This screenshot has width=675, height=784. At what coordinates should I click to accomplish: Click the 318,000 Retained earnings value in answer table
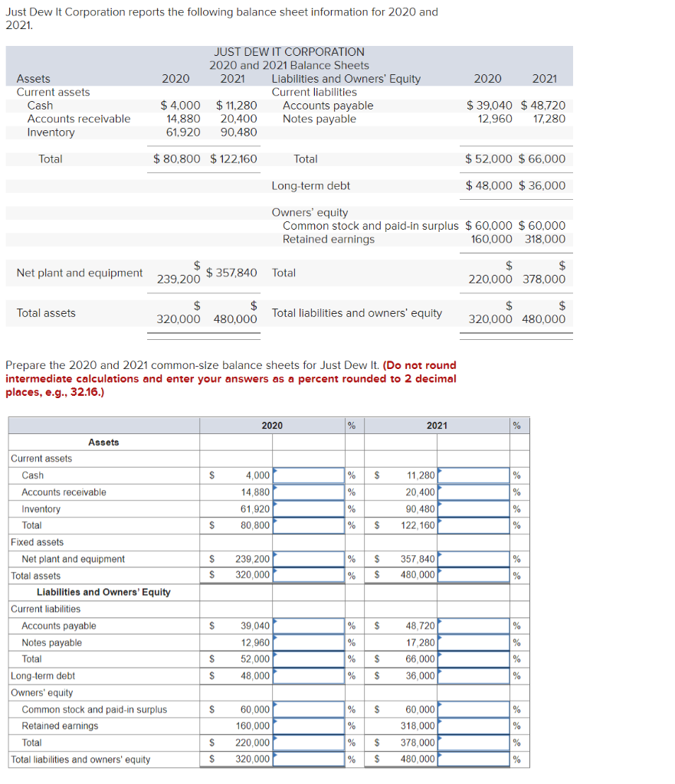(x=418, y=726)
